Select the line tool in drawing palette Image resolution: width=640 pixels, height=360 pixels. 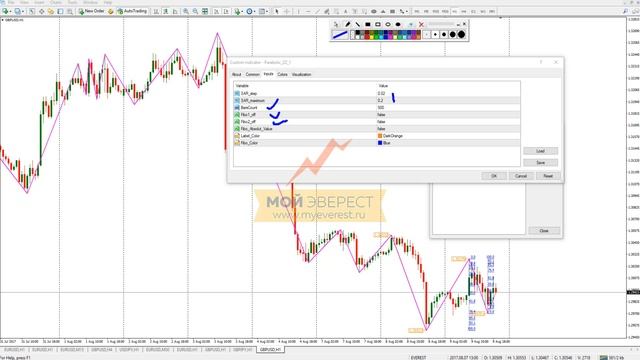click(358, 24)
